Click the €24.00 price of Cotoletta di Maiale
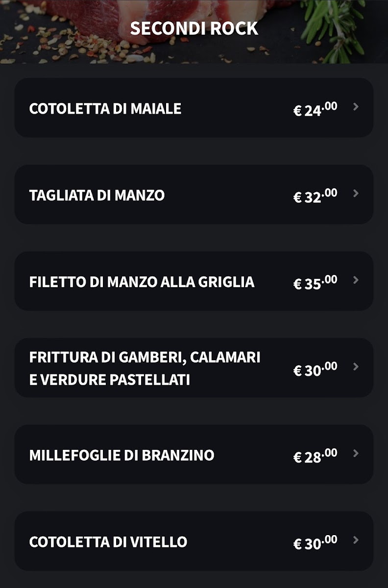388x588 pixels. tap(315, 109)
